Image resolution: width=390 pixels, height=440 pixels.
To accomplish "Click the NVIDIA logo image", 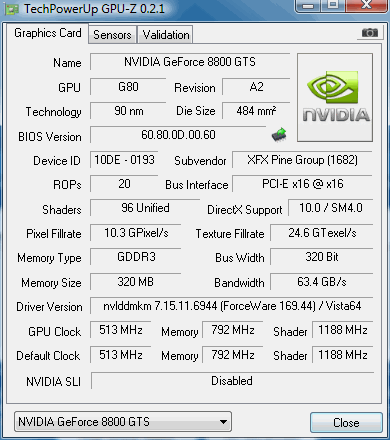I will point(335,98).
